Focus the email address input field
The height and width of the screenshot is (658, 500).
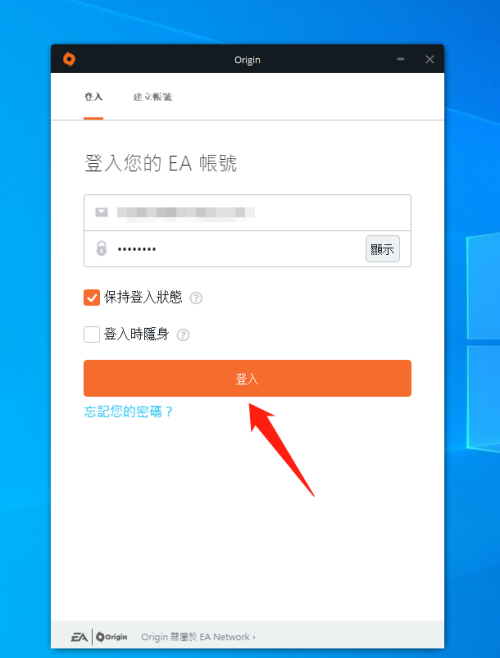247,212
